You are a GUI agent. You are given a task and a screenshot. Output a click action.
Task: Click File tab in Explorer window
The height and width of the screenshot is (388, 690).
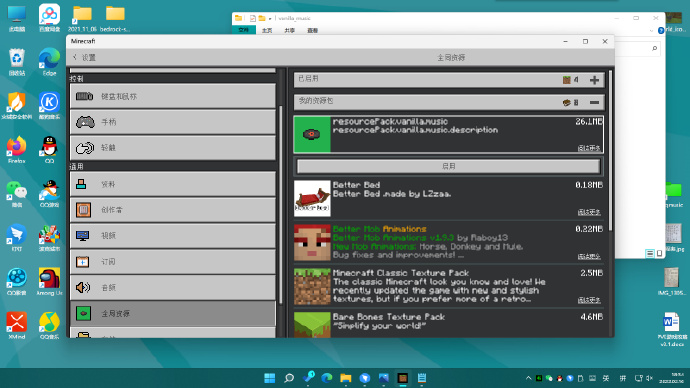click(x=243, y=30)
